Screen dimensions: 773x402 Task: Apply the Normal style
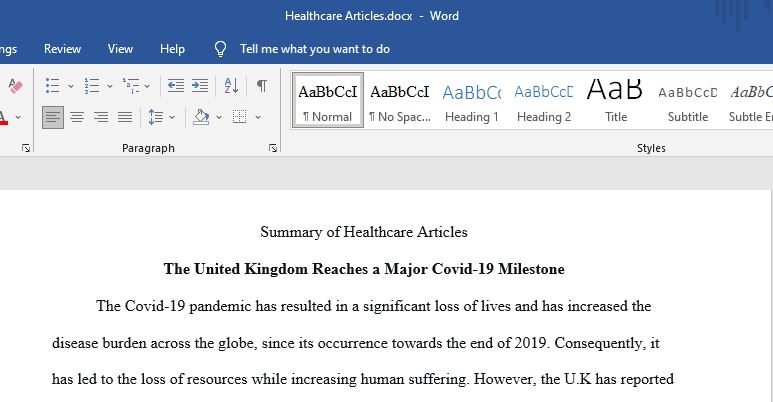pos(328,101)
